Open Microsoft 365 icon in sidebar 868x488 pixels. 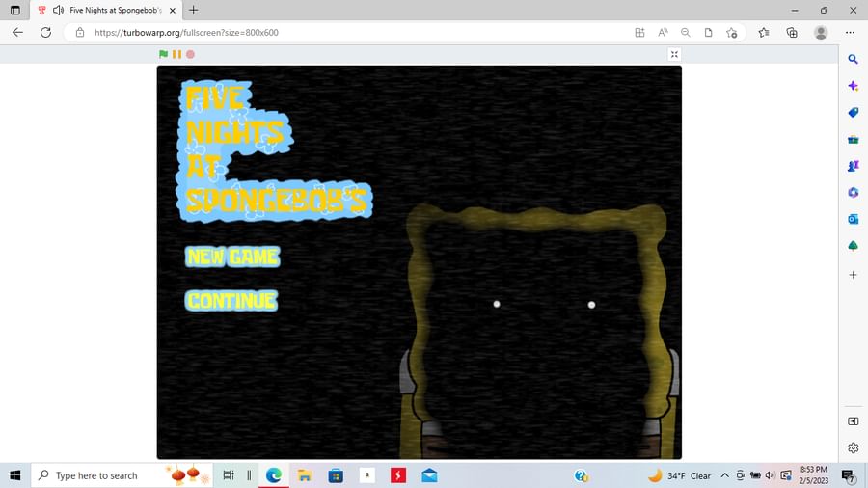pos(854,192)
